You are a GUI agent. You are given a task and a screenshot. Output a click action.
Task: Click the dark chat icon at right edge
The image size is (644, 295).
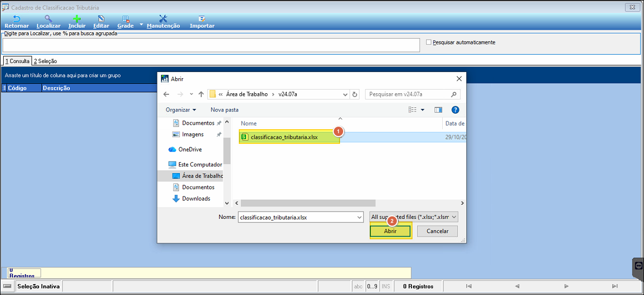click(x=639, y=265)
